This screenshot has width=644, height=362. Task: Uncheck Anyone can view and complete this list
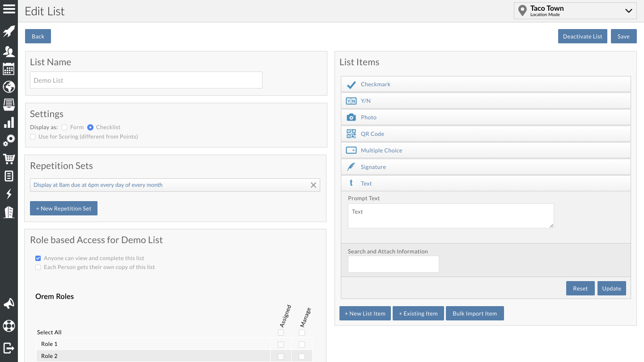(x=38, y=258)
